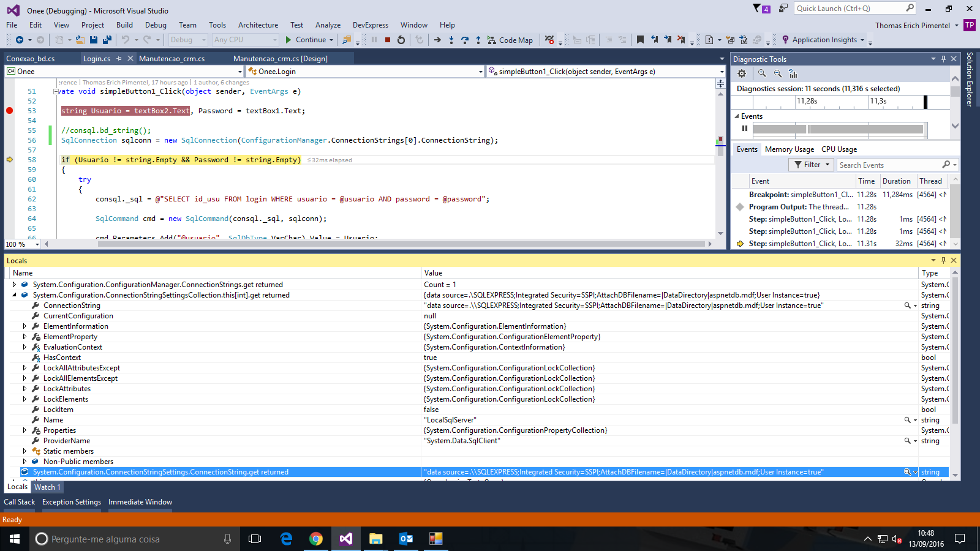Expand the LockAllAttributesExcept local
Screen dimensions: 980x551
click(x=24, y=368)
